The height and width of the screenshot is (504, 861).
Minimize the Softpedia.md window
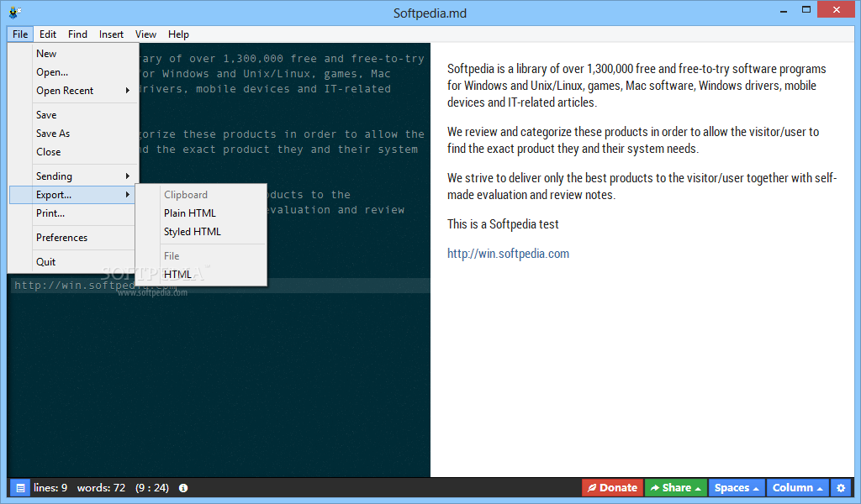[x=784, y=10]
